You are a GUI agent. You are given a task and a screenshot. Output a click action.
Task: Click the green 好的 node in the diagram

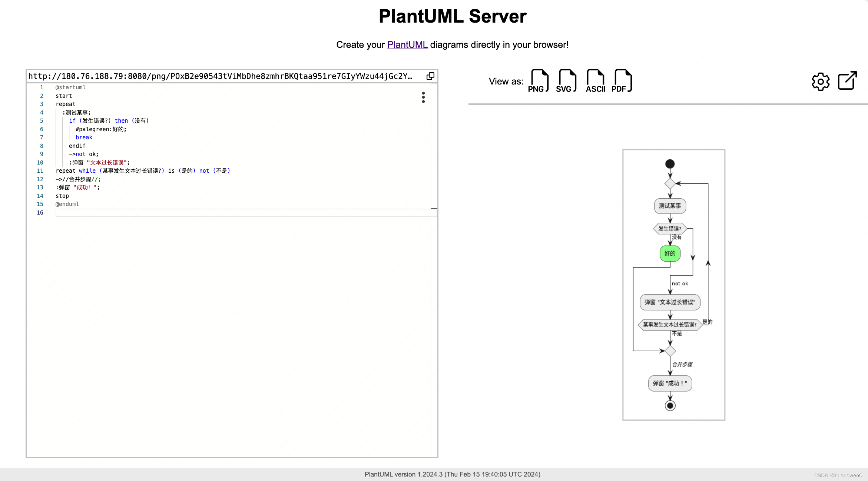tap(669, 253)
